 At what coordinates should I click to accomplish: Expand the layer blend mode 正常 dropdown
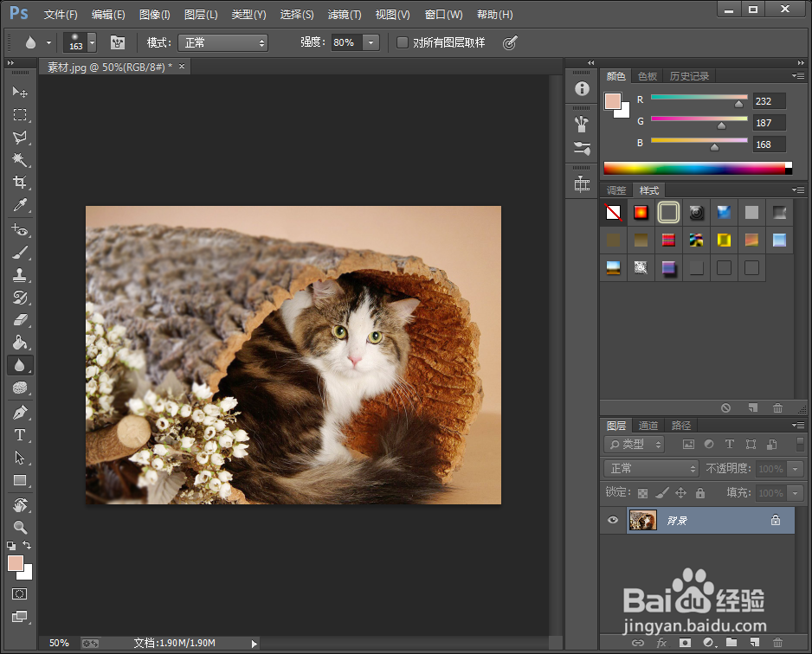(x=651, y=468)
